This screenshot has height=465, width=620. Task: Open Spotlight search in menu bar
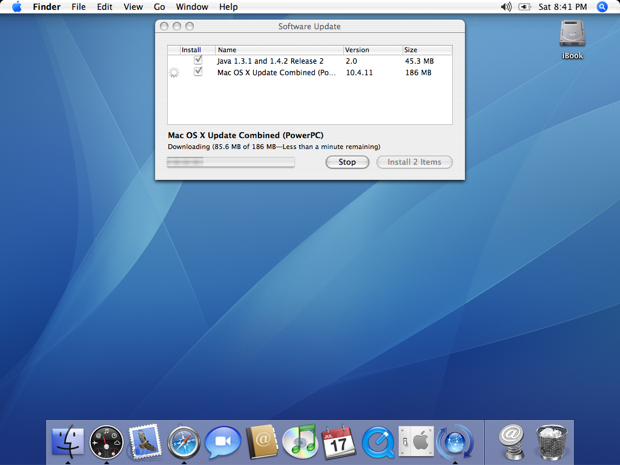(x=602, y=7)
